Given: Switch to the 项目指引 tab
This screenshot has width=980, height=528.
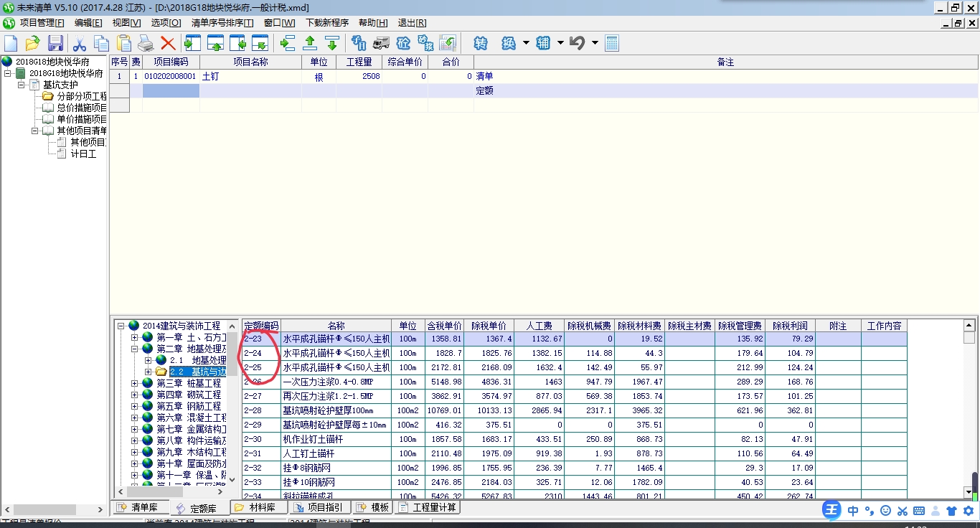Looking at the screenshot, I should point(320,507).
